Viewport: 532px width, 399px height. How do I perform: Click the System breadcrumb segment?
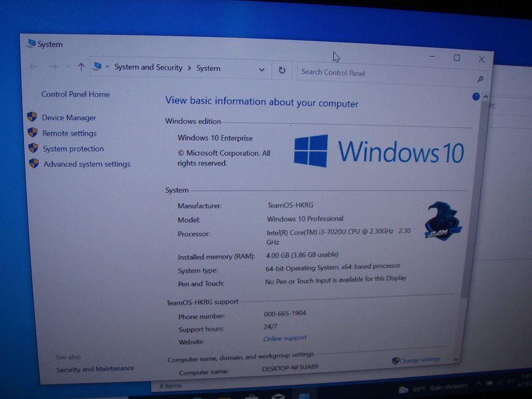208,68
